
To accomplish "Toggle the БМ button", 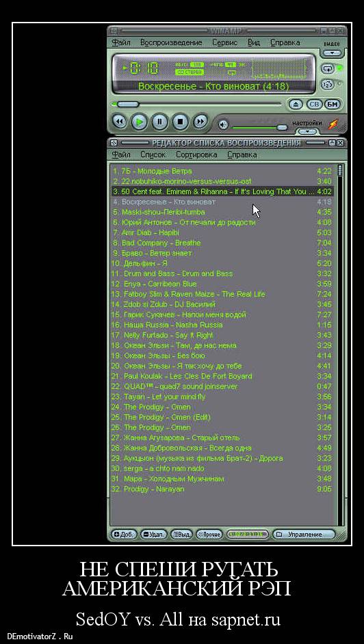I will point(333,105).
